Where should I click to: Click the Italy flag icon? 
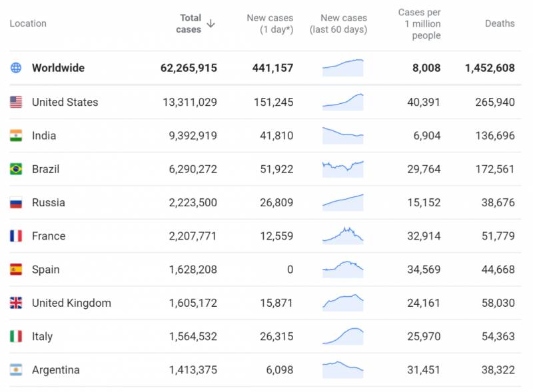pos(16,337)
